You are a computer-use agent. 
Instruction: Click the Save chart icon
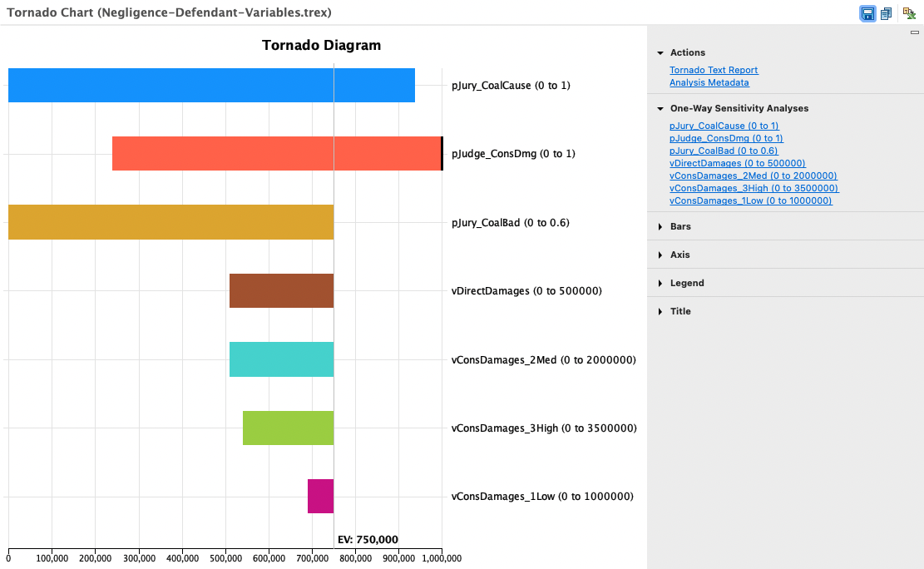pos(867,13)
